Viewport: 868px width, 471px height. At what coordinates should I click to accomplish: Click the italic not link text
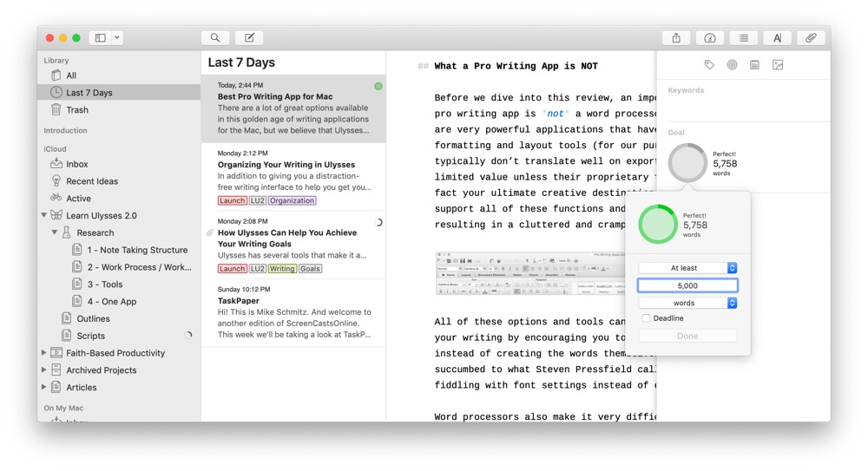(x=556, y=114)
